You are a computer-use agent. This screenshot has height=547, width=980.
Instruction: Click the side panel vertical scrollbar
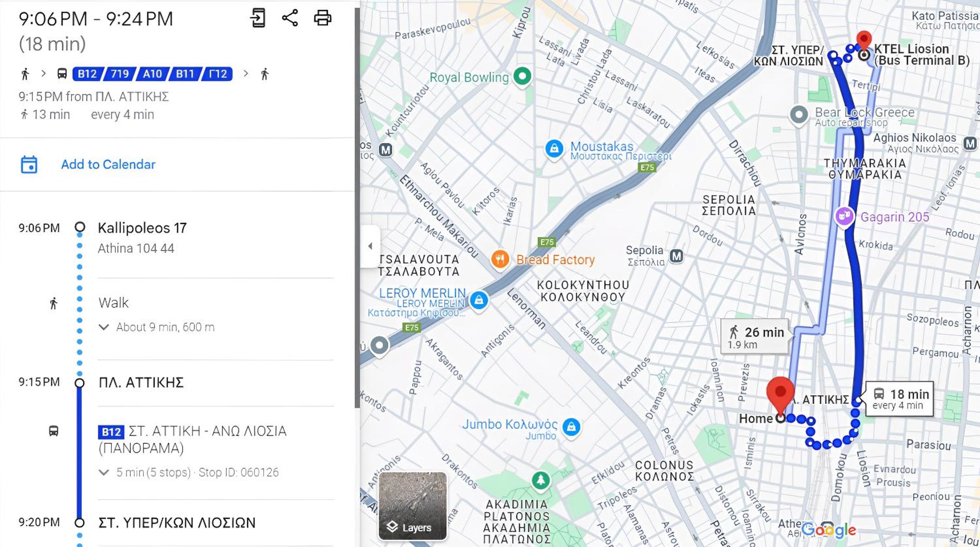[x=357, y=207]
